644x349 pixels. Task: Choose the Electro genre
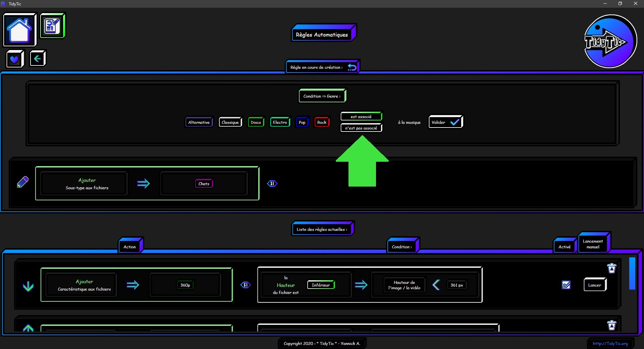point(280,122)
